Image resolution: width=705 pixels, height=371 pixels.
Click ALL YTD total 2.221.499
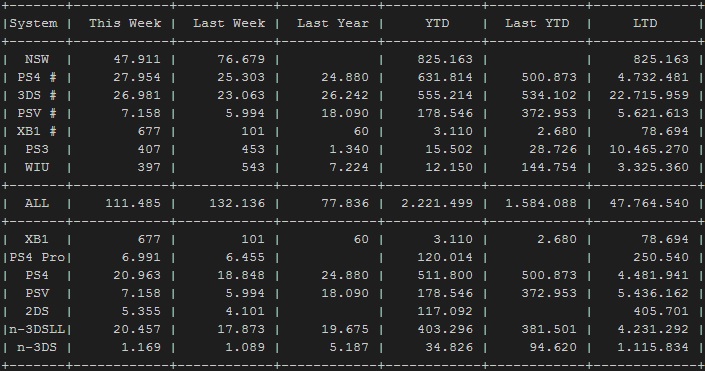point(437,203)
